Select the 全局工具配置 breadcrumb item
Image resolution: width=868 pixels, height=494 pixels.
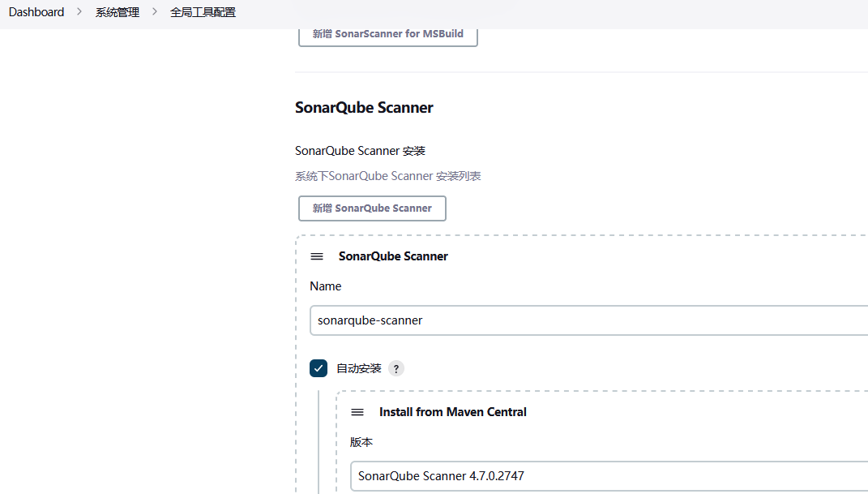pyautogui.click(x=203, y=12)
